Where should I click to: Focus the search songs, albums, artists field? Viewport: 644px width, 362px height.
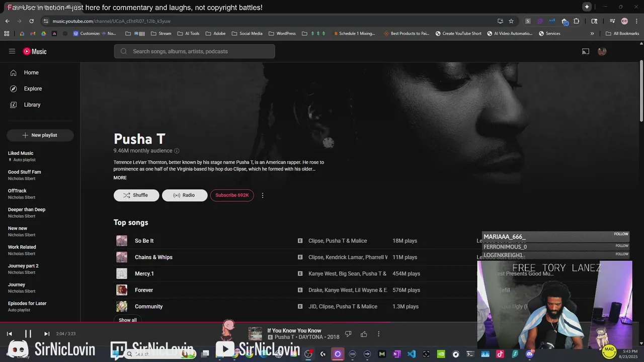[195, 51]
